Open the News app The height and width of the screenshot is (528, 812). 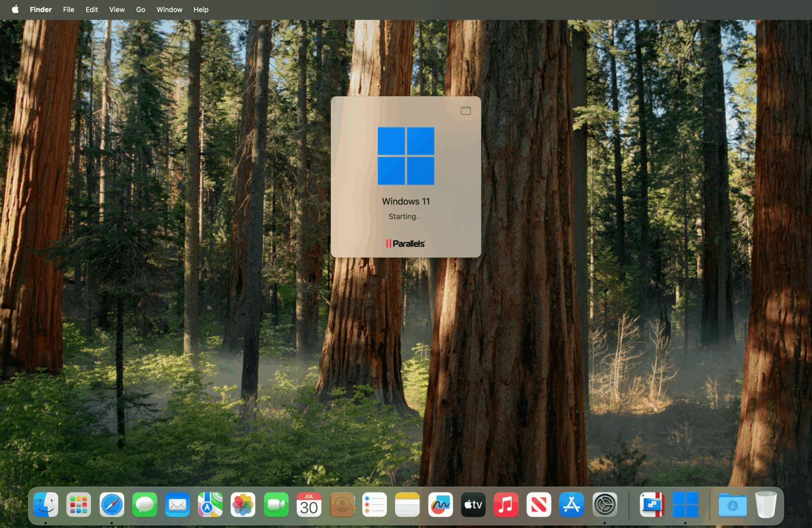539,504
